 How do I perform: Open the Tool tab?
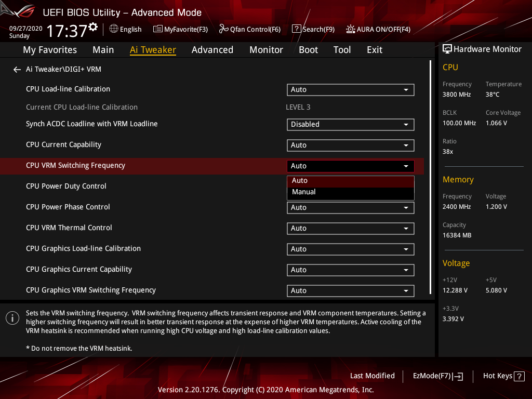(342, 50)
